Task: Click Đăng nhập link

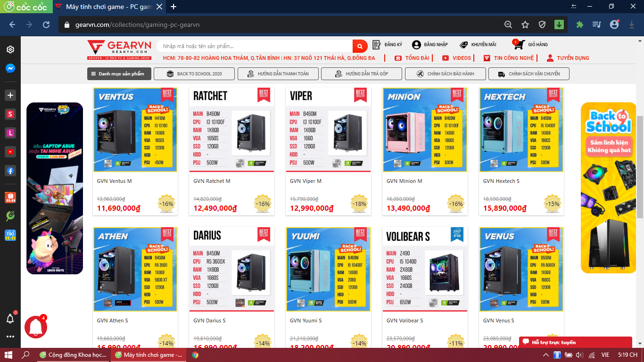Action: coord(430,45)
